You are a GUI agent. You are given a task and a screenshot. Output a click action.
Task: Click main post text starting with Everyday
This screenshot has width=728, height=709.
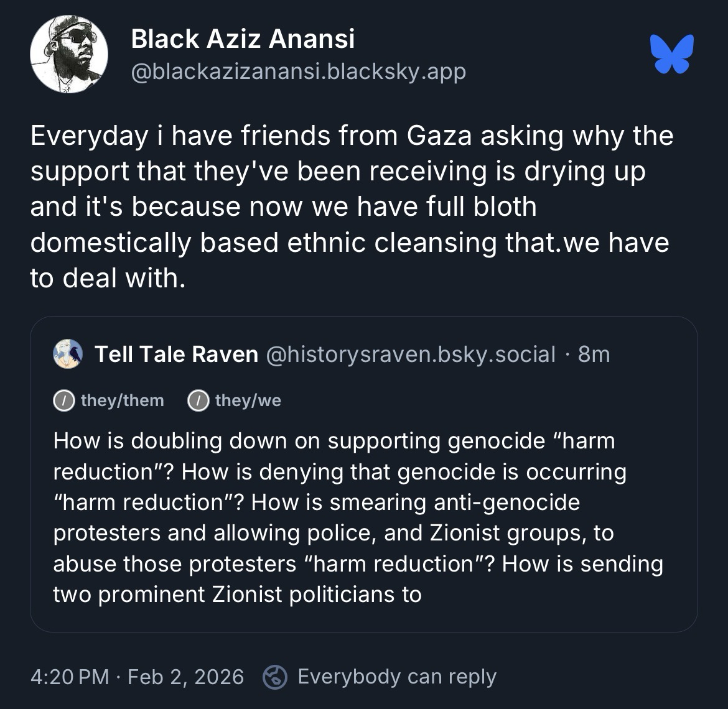(352, 206)
